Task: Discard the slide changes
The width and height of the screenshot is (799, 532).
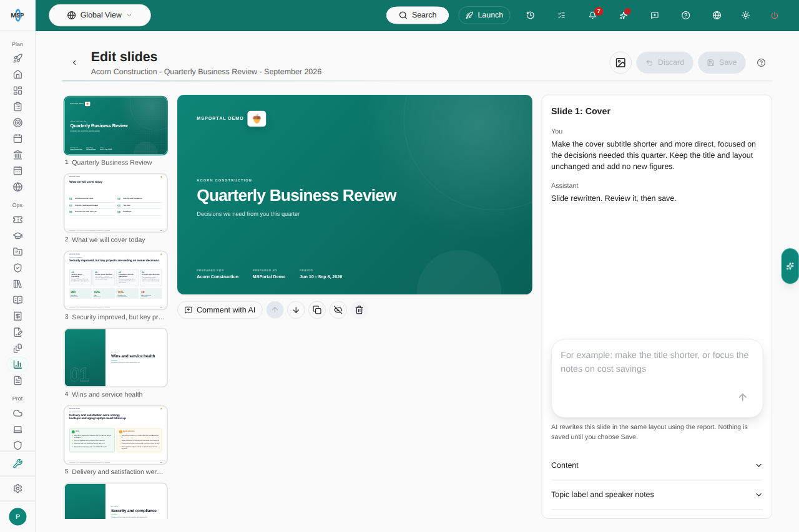Action: point(665,62)
